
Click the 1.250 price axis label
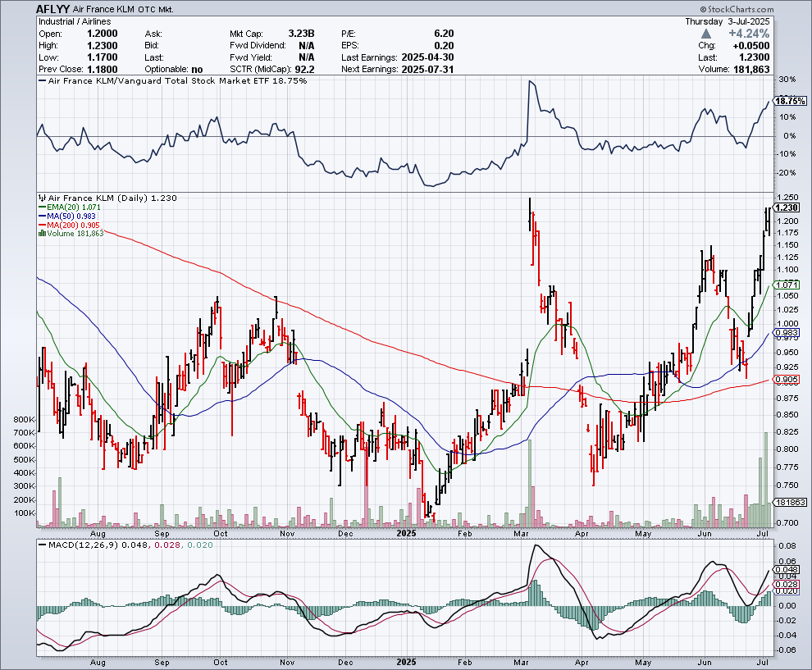point(787,198)
